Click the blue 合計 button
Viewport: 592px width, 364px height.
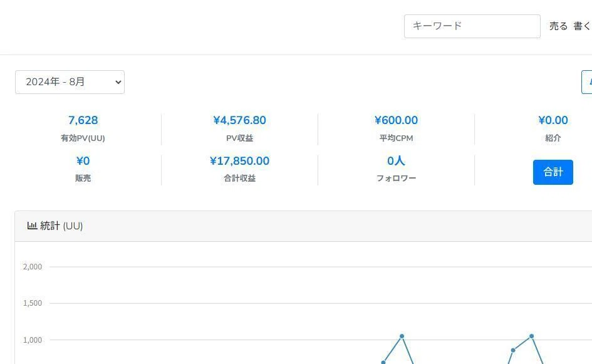pos(553,172)
